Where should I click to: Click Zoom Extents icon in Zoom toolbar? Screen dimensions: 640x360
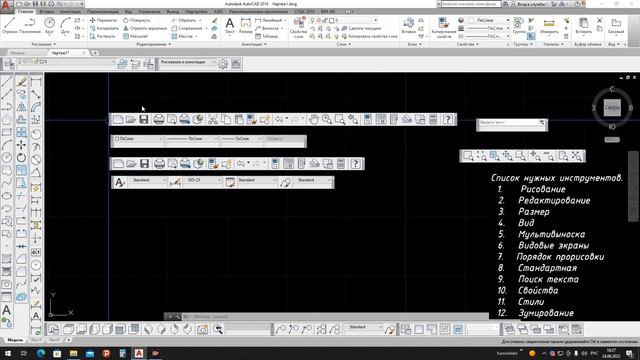[576, 156]
